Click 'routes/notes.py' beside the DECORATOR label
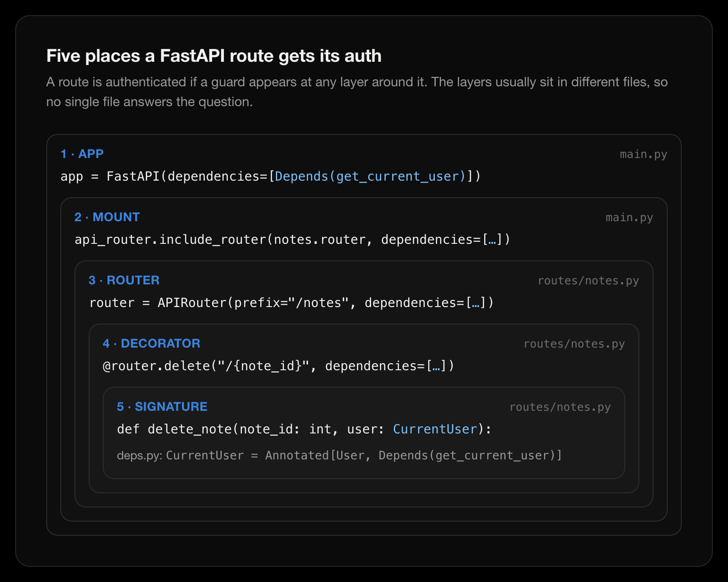Image resolution: width=728 pixels, height=582 pixels. click(574, 344)
